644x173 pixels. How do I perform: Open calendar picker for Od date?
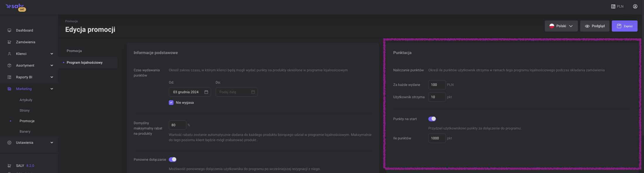coord(206,92)
